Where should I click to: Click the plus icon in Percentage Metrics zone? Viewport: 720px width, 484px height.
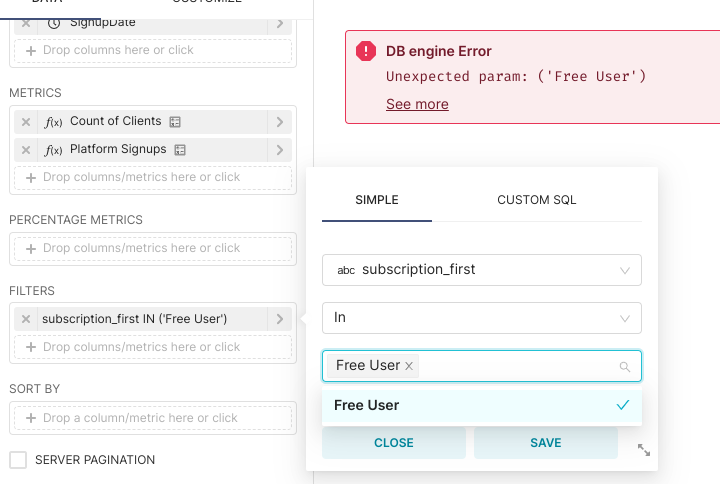(31, 249)
